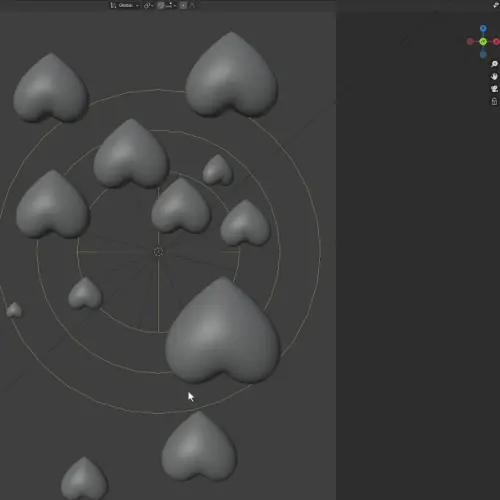Click the transform orientation axes icon

(113, 5)
